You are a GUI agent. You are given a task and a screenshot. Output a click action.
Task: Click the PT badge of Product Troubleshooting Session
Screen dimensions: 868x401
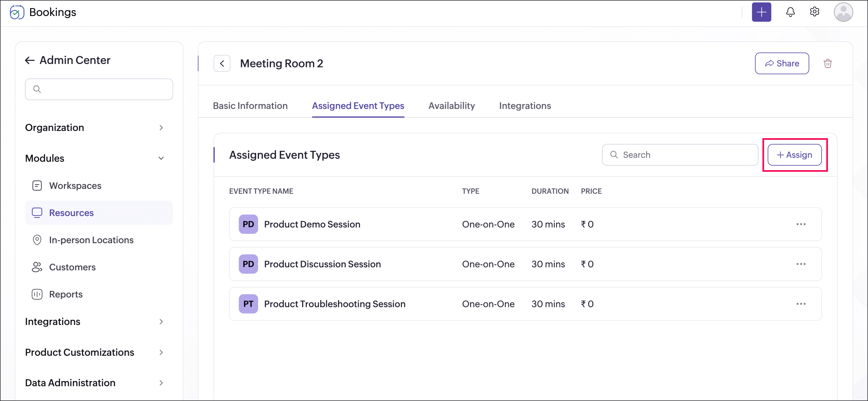click(248, 304)
